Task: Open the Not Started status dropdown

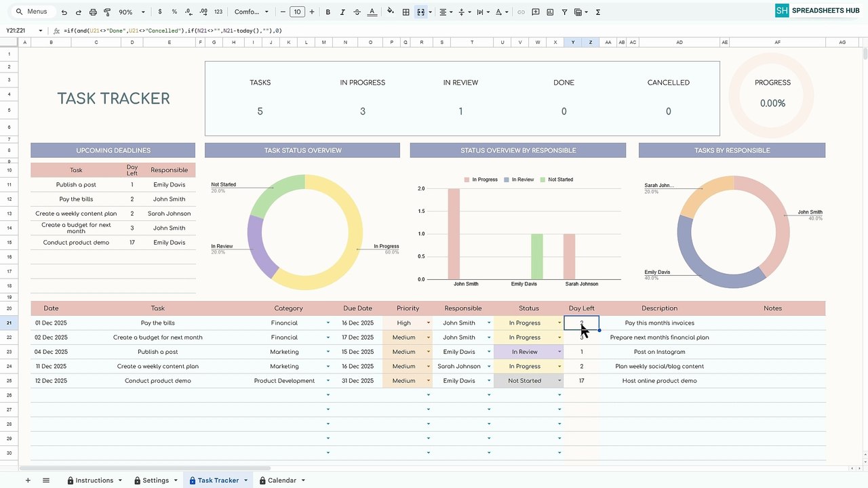Action: (x=559, y=381)
